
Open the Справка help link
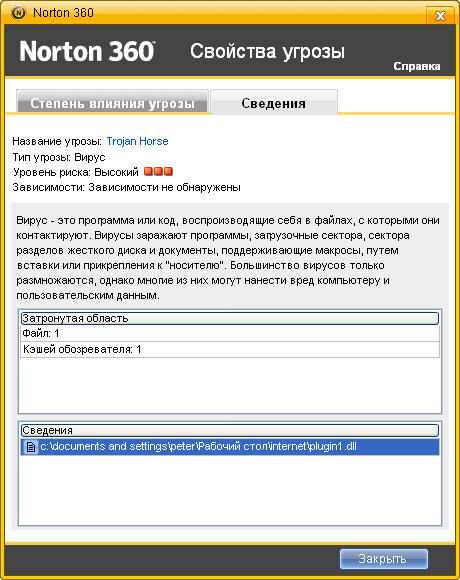coord(417,66)
